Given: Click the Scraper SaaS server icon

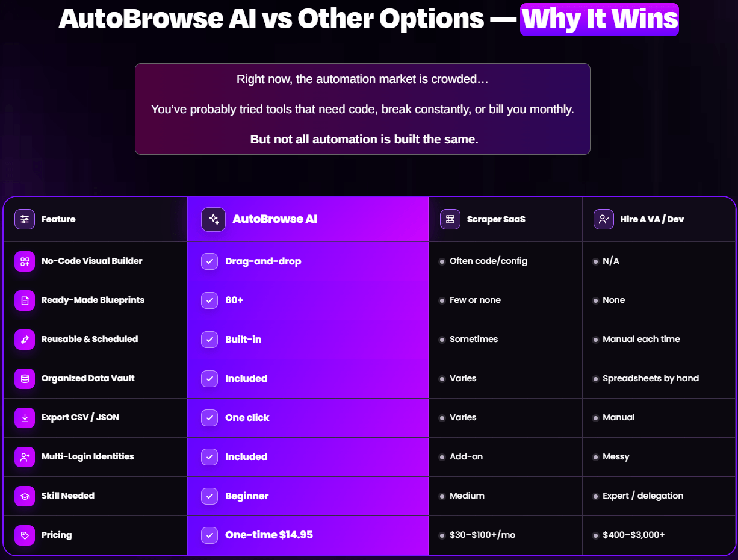Looking at the screenshot, I should (x=450, y=219).
